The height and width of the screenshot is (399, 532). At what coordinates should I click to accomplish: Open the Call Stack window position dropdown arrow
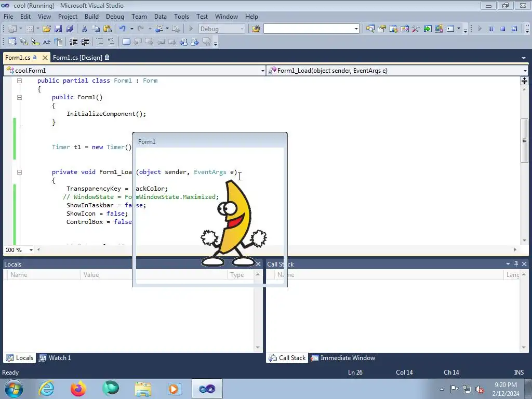508,264
